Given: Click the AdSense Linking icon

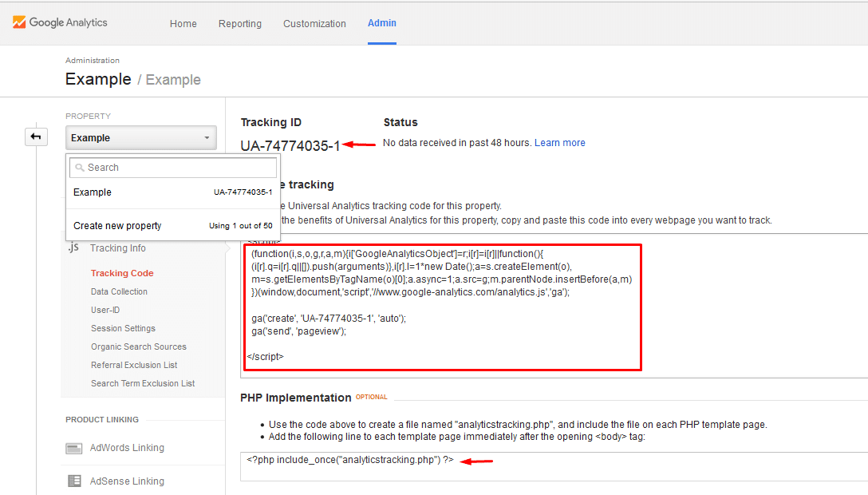Looking at the screenshot, I should 73,481.
